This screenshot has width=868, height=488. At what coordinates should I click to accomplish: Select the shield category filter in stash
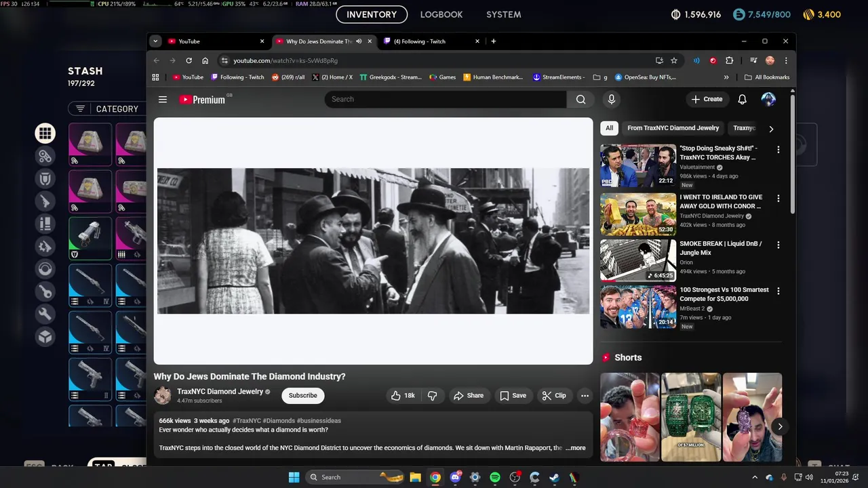coord(45,179)
